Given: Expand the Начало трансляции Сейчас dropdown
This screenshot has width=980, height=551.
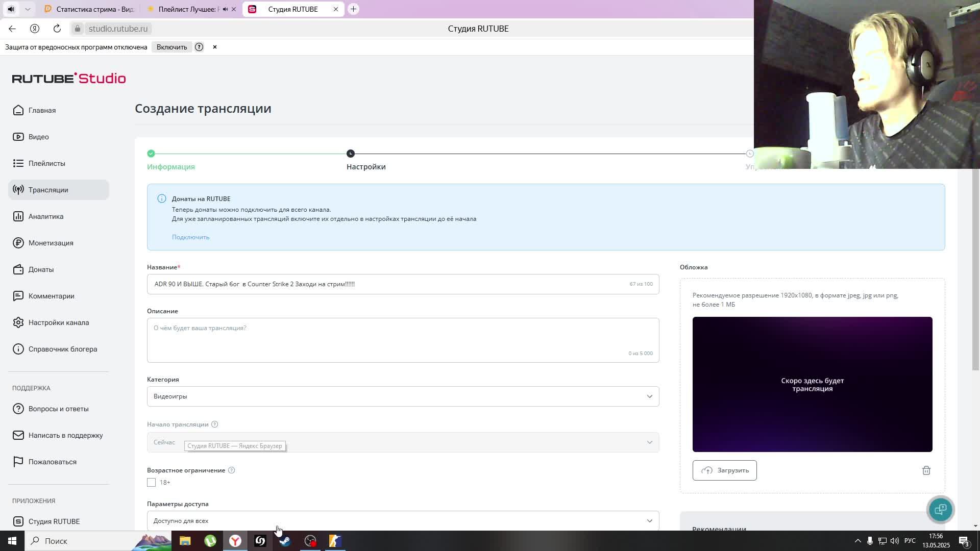Looking at the screenshot, I should pos(403,442).
